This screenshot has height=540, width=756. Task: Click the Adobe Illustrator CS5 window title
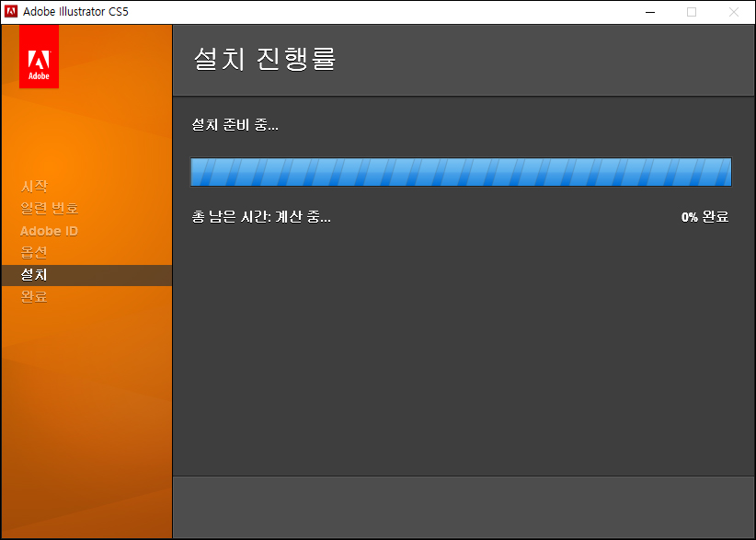(x=75, y=12)
